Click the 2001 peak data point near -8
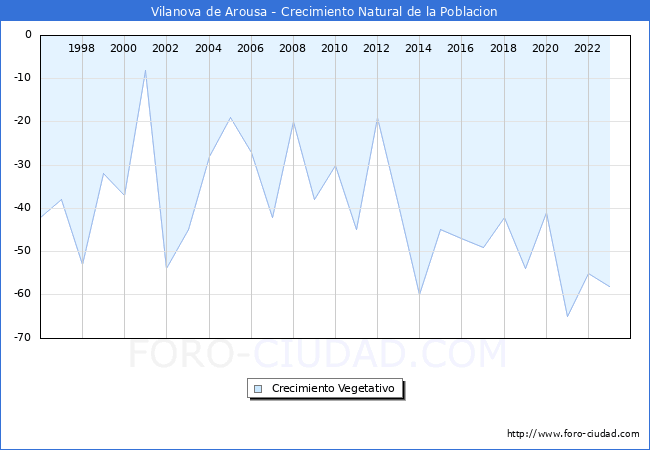The width and height of the screenshot is (650, 450). point(146,70)
